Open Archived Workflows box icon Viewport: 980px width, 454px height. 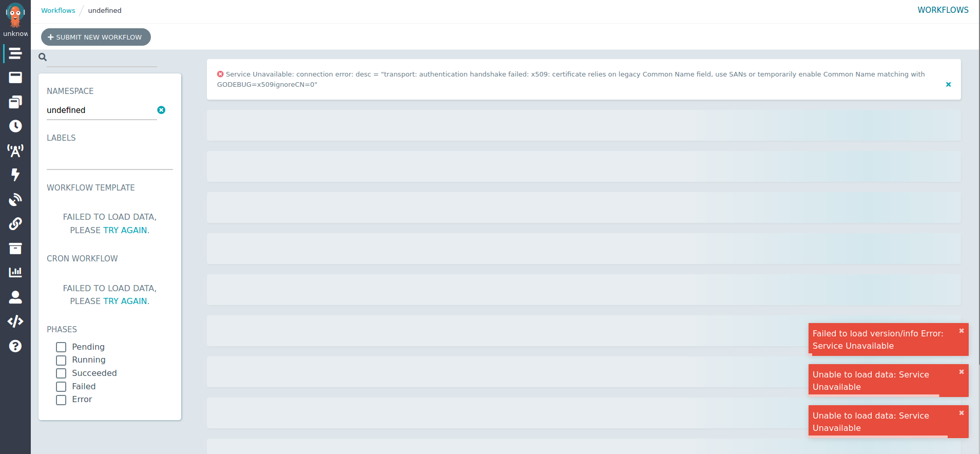coord(15,249)
